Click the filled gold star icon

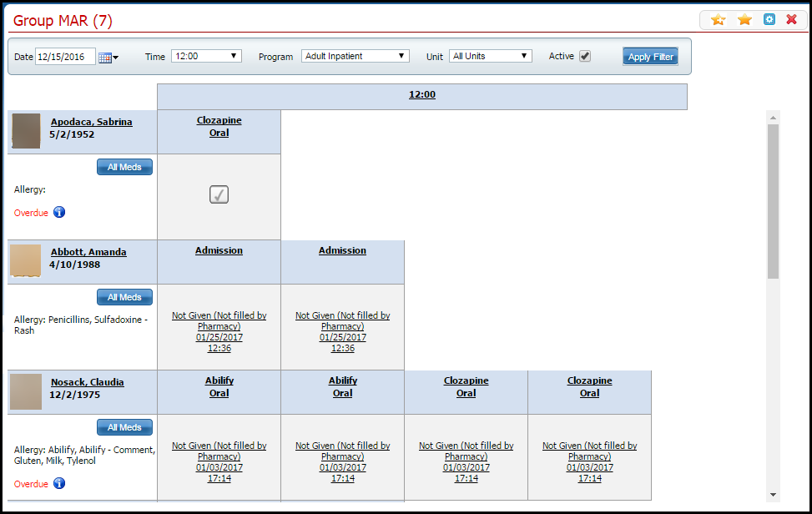tap(744, 19)
